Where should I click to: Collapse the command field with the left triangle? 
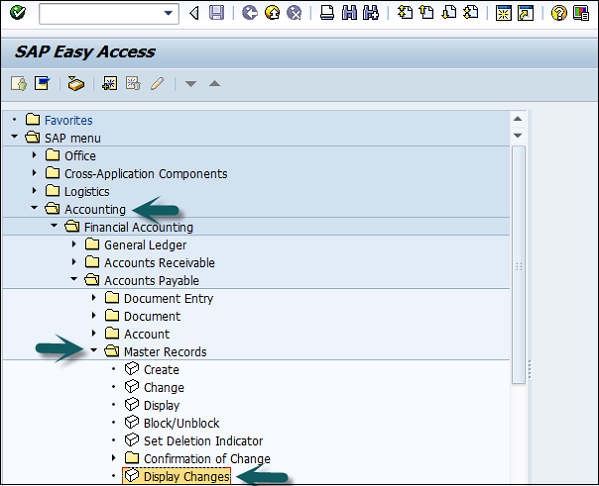coord(194,13)
